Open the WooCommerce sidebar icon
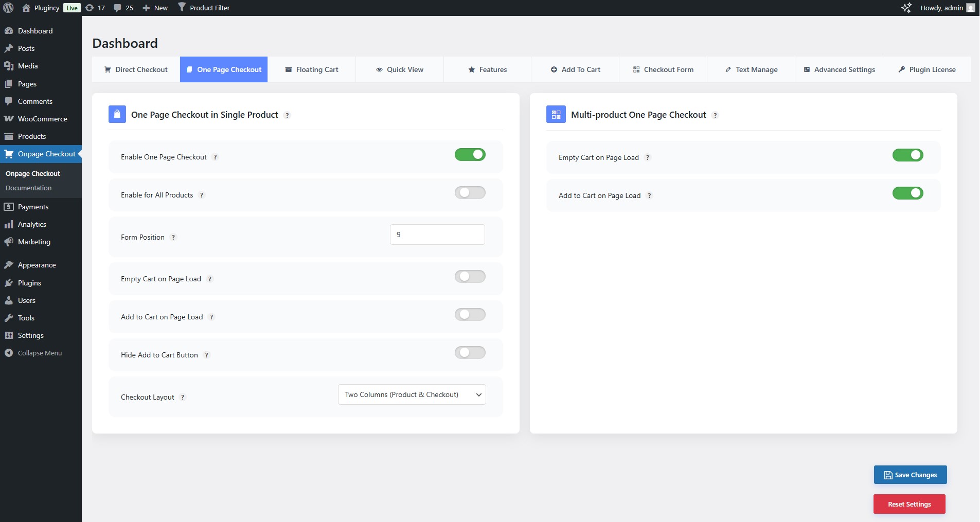 (9, 119)
